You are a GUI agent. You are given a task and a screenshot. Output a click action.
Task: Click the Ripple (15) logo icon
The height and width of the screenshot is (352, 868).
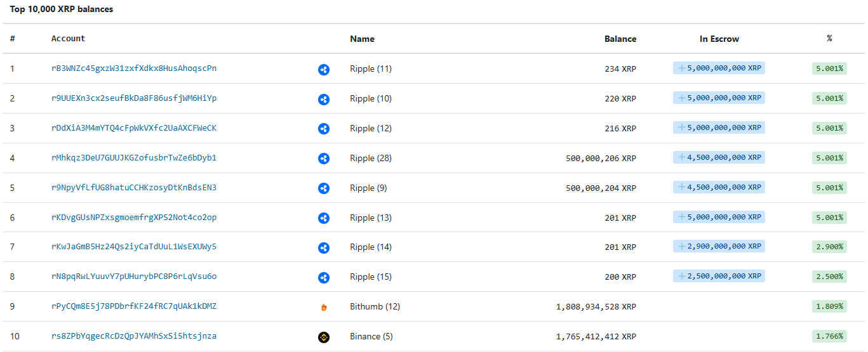pos(324,278)
